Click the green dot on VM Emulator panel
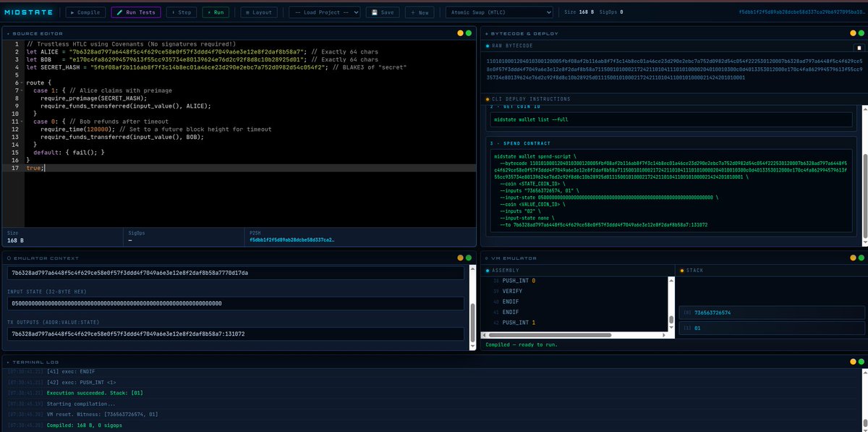This screenshot has height=432, width=868. coord(861,258)
